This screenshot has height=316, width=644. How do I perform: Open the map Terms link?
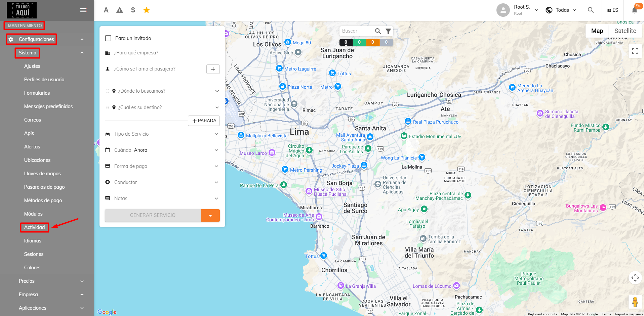coord(606,314)
